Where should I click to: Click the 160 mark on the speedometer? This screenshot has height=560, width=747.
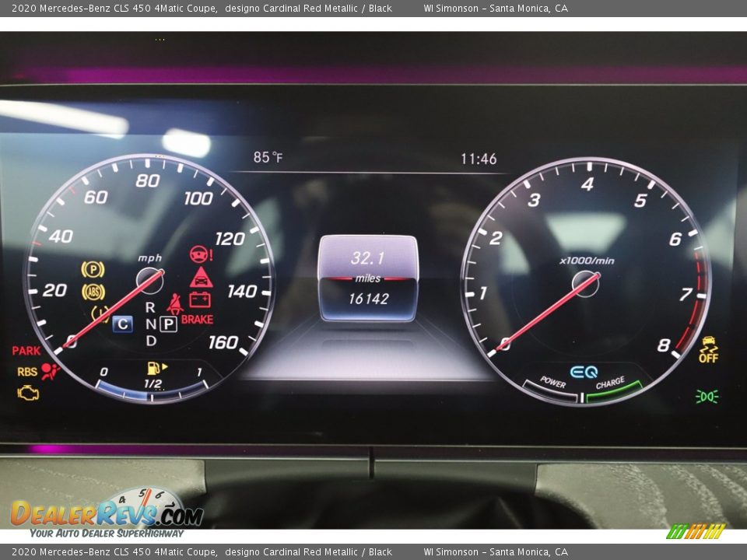click(223, 342)
